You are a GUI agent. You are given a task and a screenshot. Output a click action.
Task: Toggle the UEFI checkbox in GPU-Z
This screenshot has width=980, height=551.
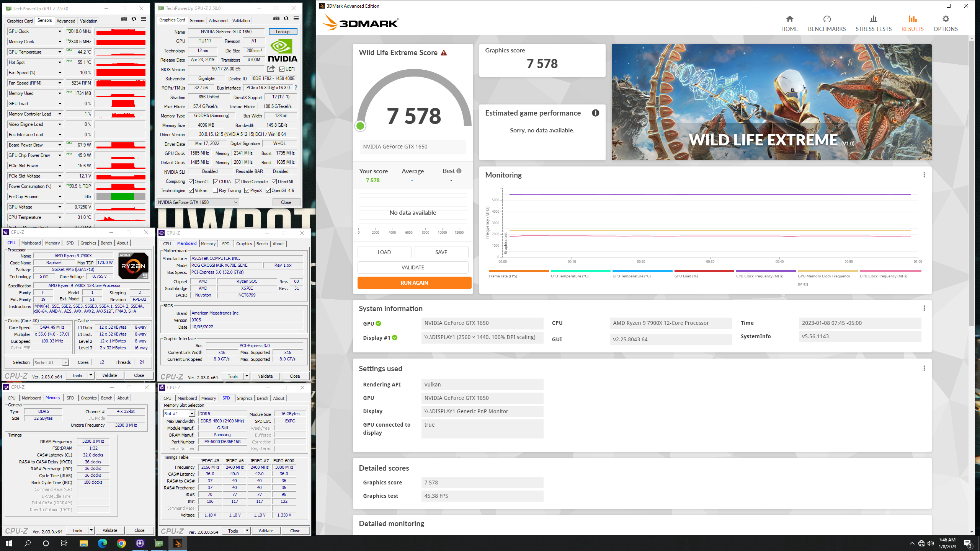pyautogui.click(x=282, y=69)
